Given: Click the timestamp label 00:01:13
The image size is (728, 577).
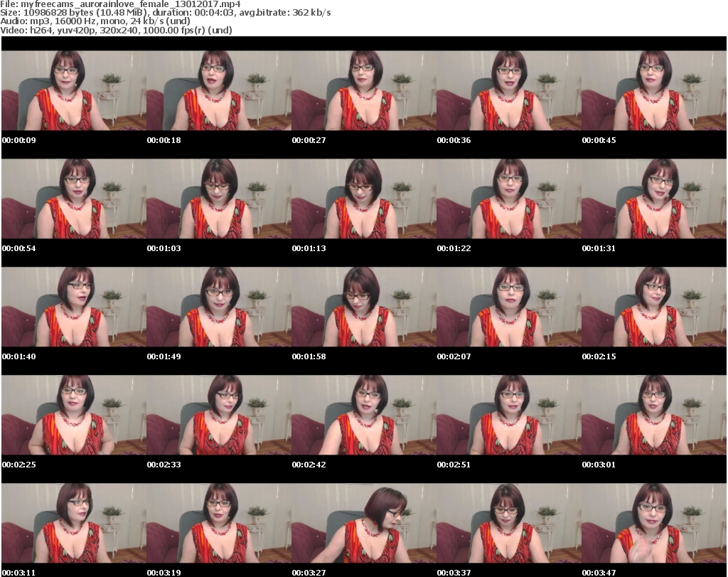Looking at the screenshot, I should tap(309, 248).
